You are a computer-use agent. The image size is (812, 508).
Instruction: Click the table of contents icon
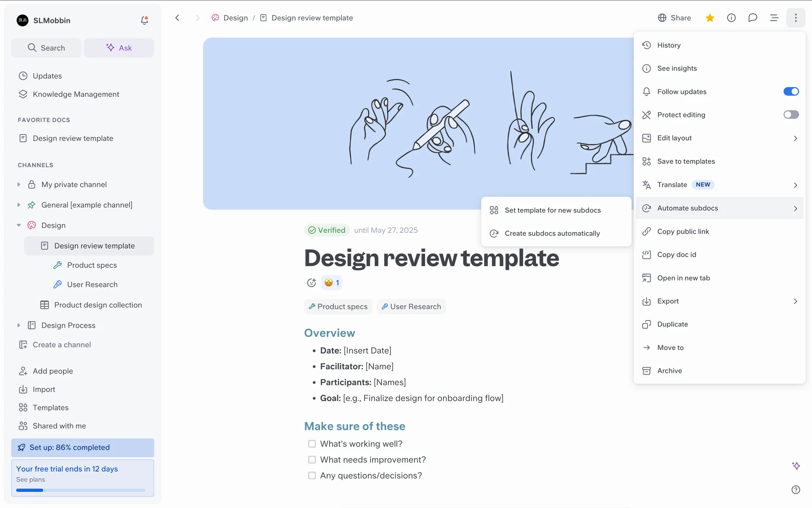774,18
